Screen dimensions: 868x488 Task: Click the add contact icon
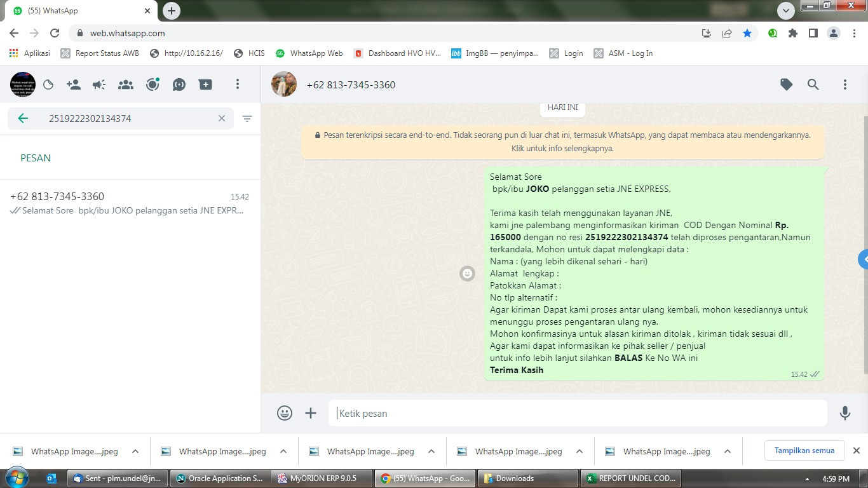pyautogui.click(x=74, y=85)
